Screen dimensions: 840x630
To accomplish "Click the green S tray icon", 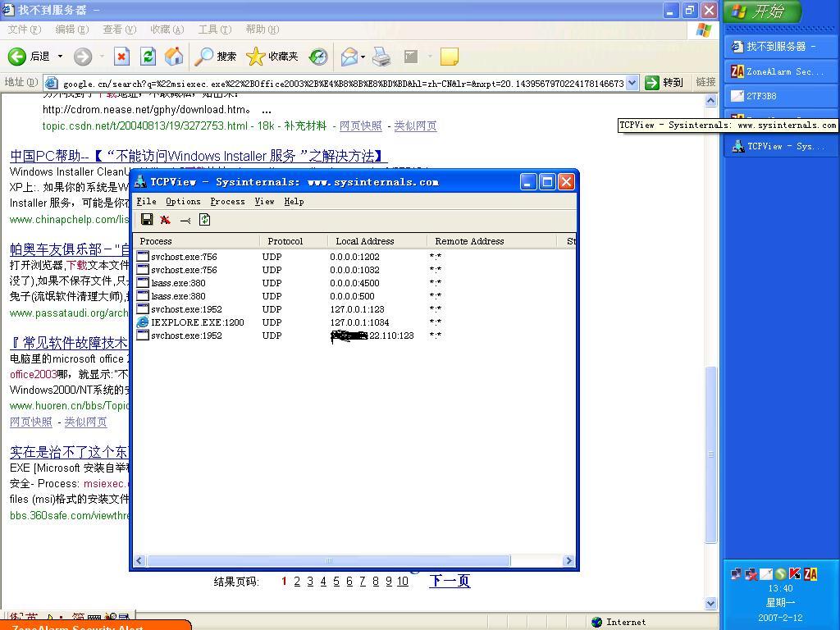I will tap(781, 573).
